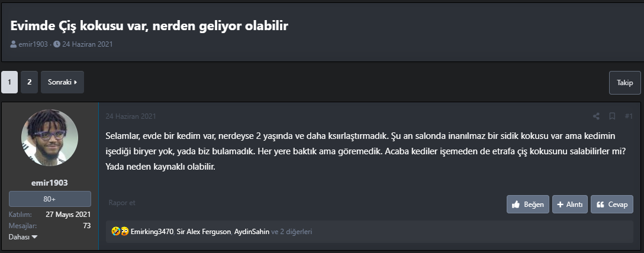Like the post with Beğen button

527,204
